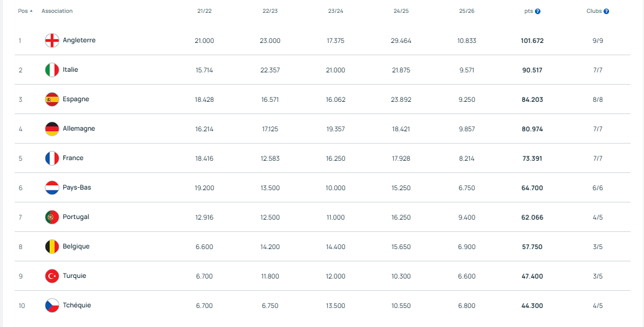This screenshot has height=327, width=644.
Task: Click the Italie flag icon
Action: point(52,70)
